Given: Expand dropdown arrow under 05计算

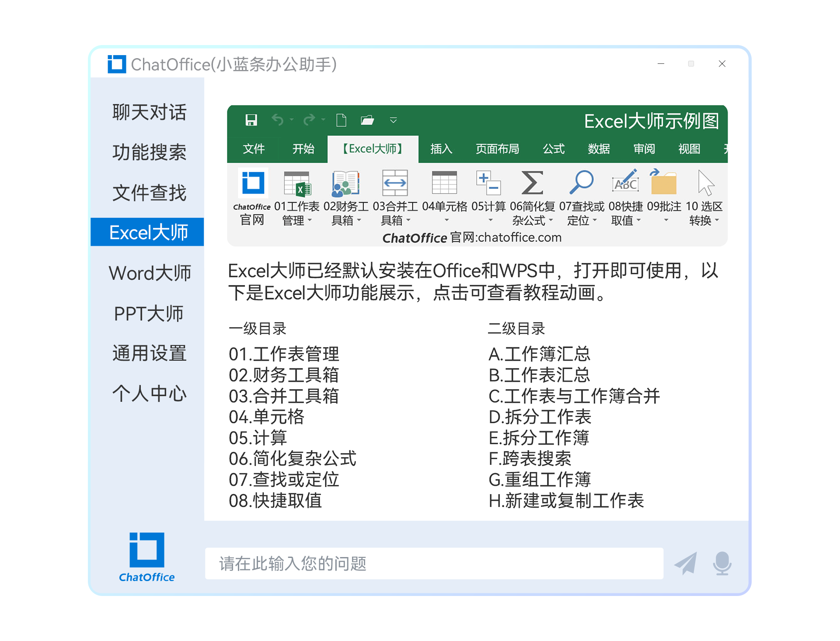Looking at the screenshot, I should click(x=490, y=220).
